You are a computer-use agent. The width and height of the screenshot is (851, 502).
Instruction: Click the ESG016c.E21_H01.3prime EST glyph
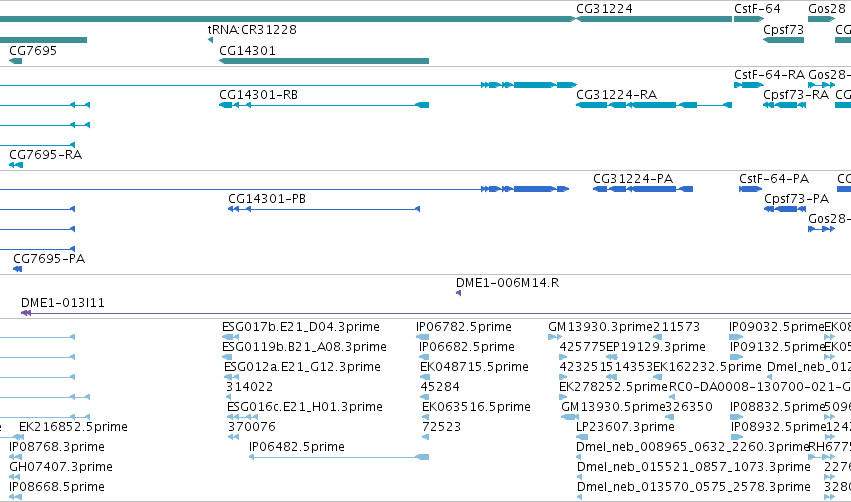[x=242, y=417]
